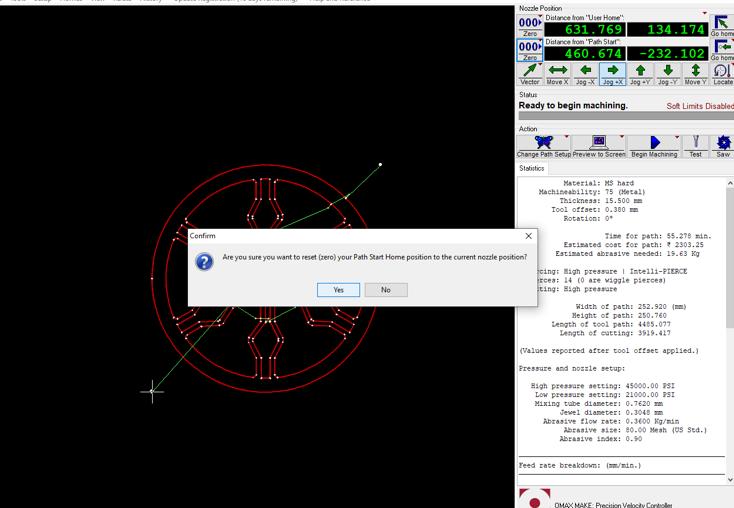
Task: Select "Abrasive flow rate: 0.3600 Kg/min" line
Action: (611, 421)
